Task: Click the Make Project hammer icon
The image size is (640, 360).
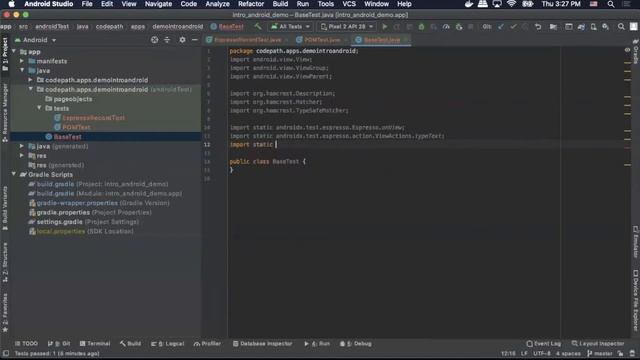Action: (258, 27)
